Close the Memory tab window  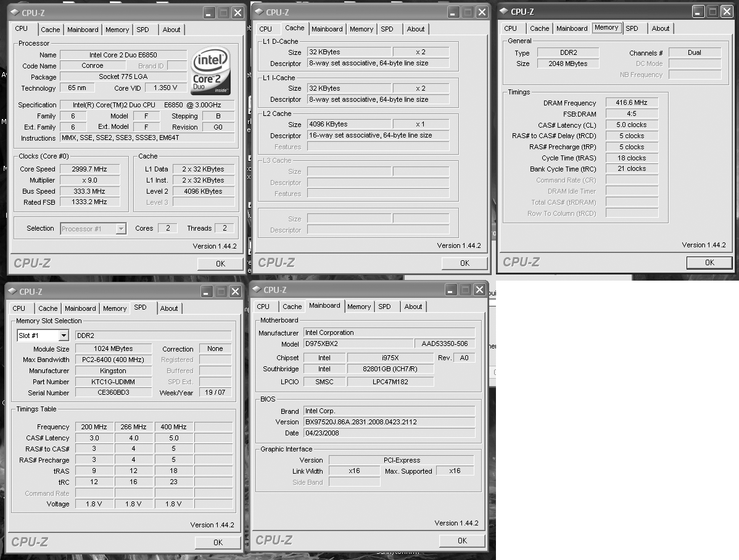pyautogui.click(x=727, y=11)
